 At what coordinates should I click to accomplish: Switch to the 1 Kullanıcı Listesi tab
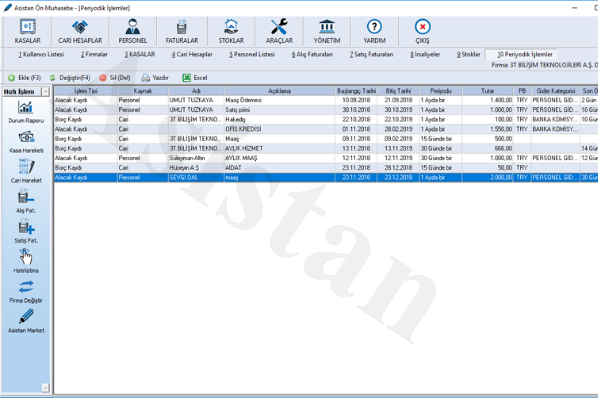coord(41,55)
